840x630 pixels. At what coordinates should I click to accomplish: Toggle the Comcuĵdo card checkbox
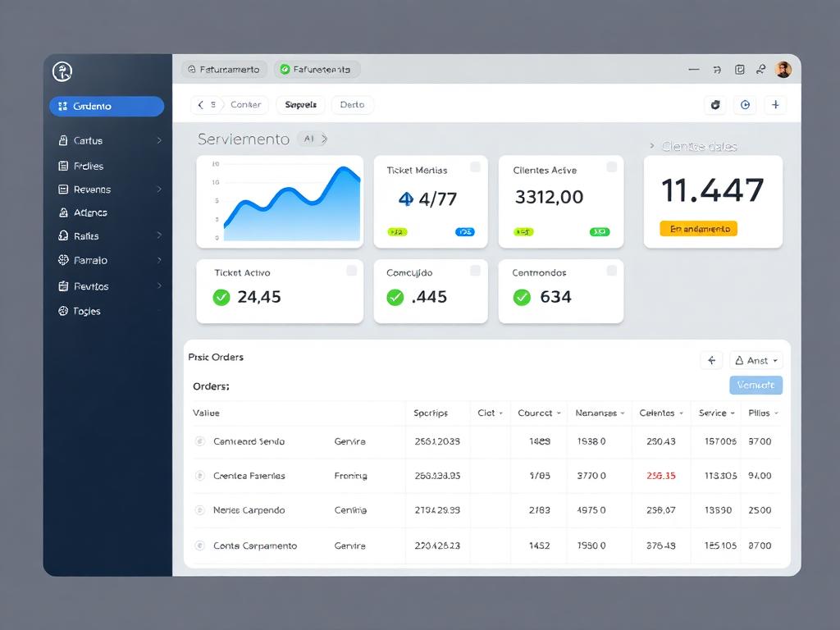click(x=475, y=271)
